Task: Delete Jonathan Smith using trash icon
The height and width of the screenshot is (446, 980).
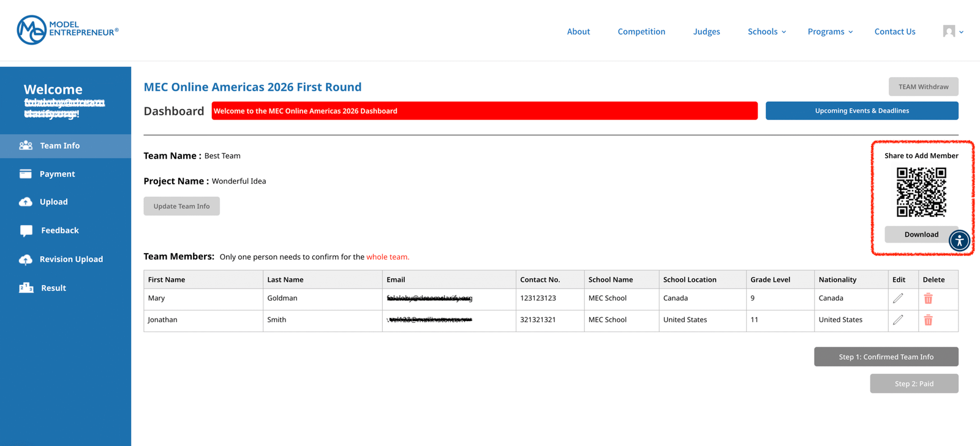Action: (x=928, y=320)
